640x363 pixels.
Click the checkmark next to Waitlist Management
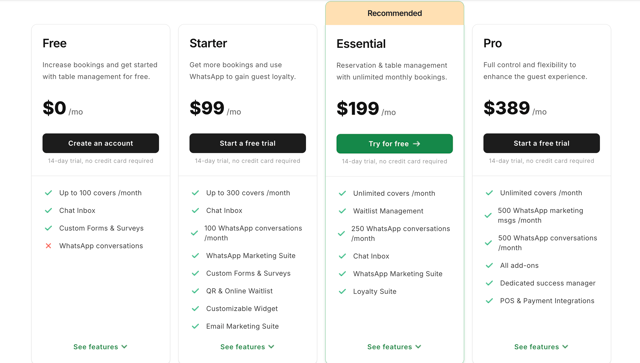342,211
